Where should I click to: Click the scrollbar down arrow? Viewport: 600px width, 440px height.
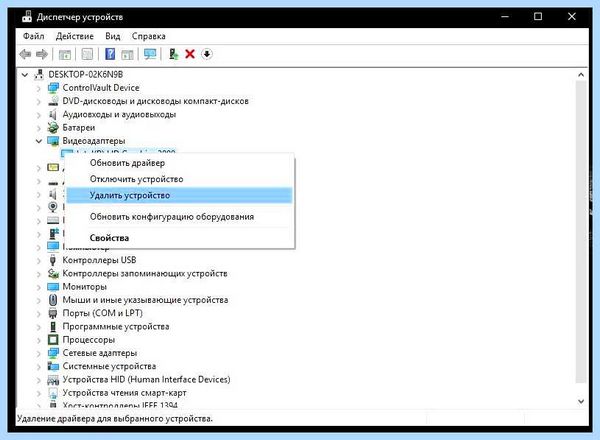581,401
